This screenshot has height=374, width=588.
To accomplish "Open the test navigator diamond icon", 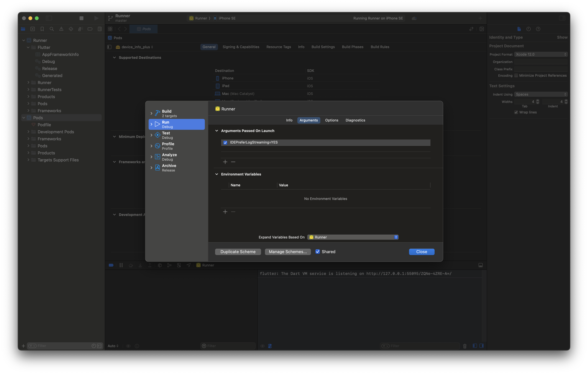I will [71, 29].
